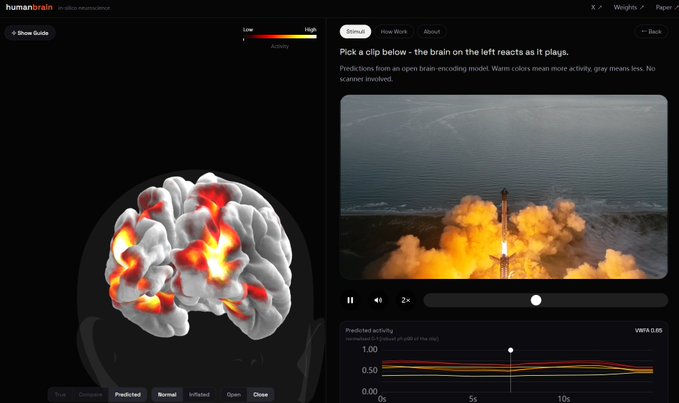Click the rocket launch video frame
Screen dimensions: 679x403
point(504,187)
